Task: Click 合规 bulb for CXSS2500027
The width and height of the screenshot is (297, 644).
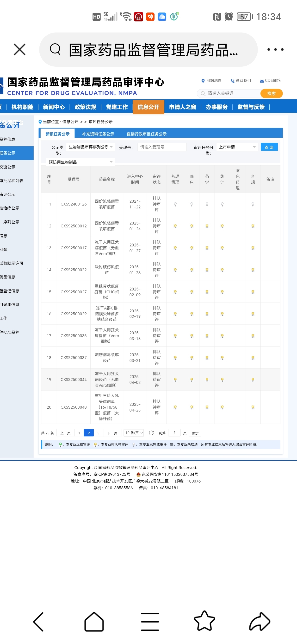Action: coord(253,292)
